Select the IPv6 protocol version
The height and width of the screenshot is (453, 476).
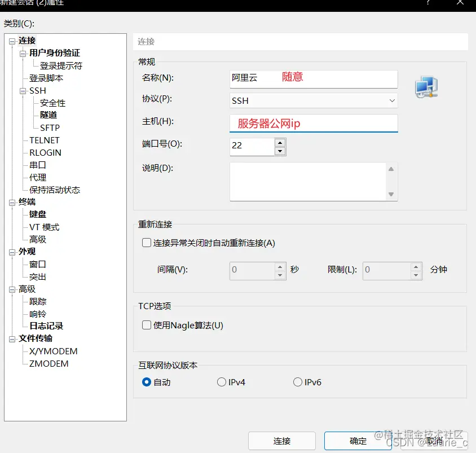pos(297,382)
